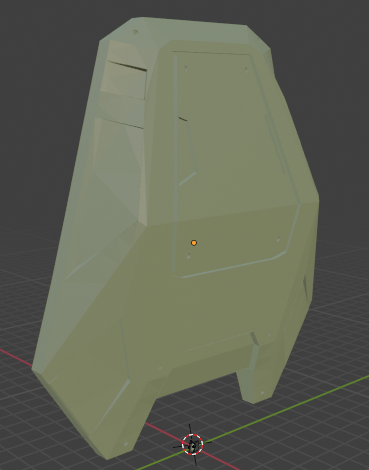Click the small step notch above the right leg
This screenshot has height=470, width=369.
point(254,339)
